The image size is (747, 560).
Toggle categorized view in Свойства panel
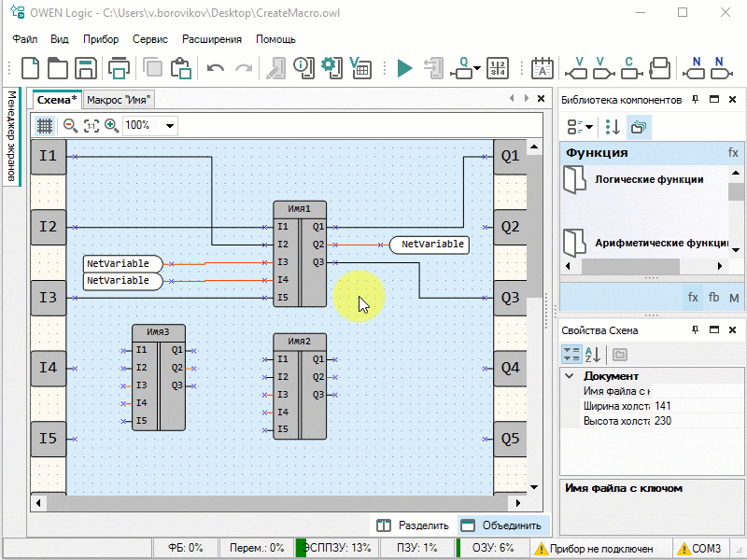click(571, 355)
